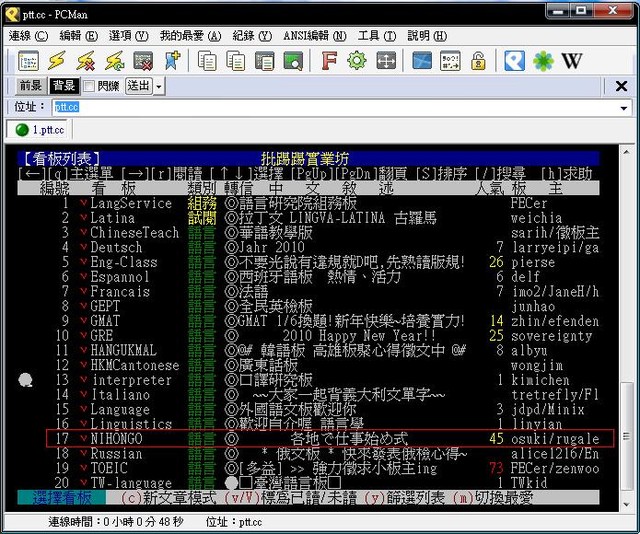
Task: Open the 我的最愛 (A) menu
Action: point(190,36)
